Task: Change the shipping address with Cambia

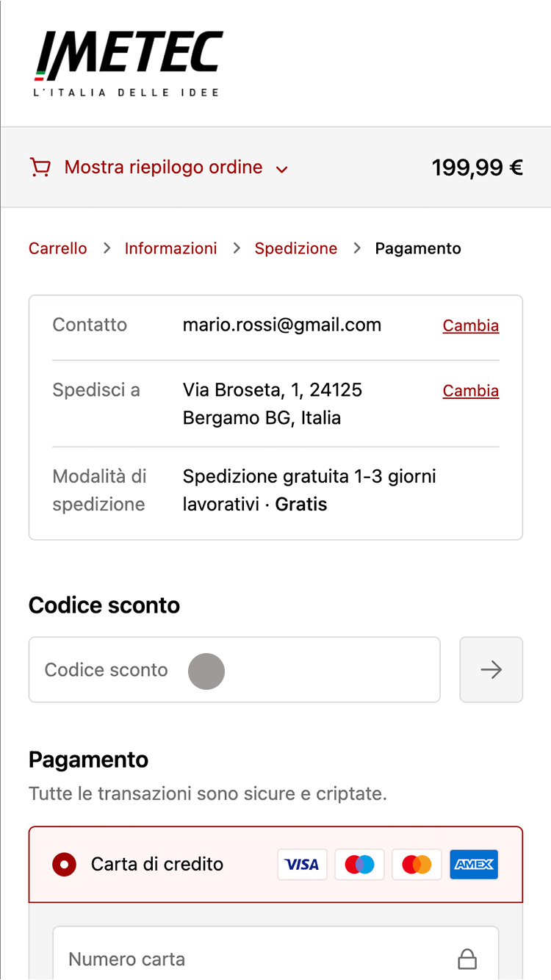Action: [x=471, y=391]
